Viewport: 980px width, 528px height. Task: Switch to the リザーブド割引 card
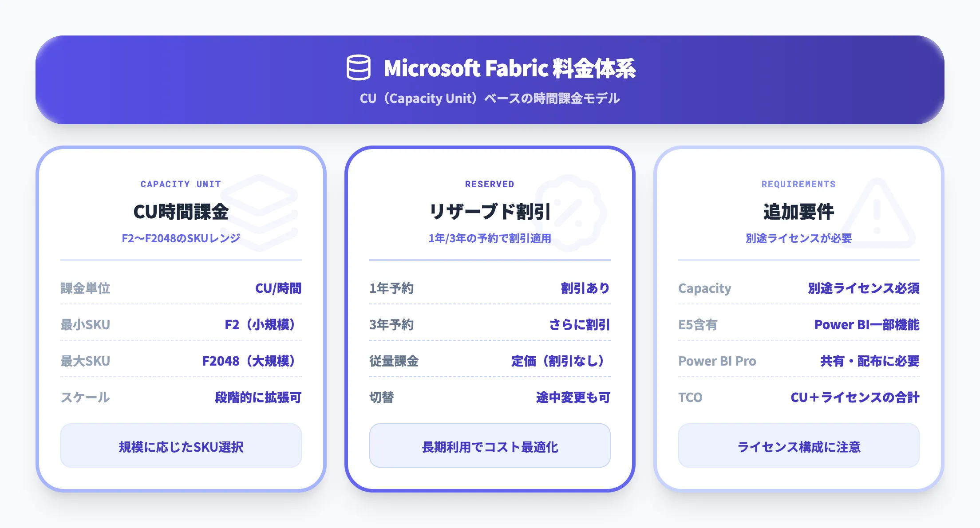point(490,212)
